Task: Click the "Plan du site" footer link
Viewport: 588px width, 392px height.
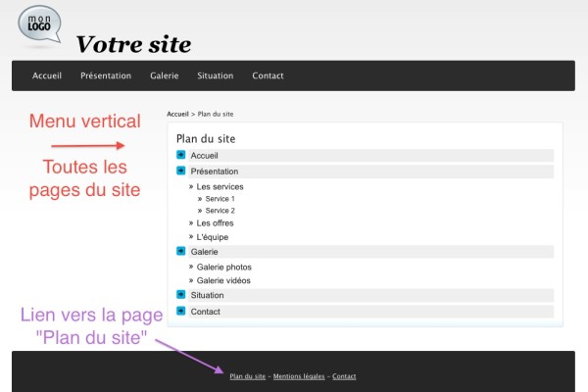Action: pos(248,376)
